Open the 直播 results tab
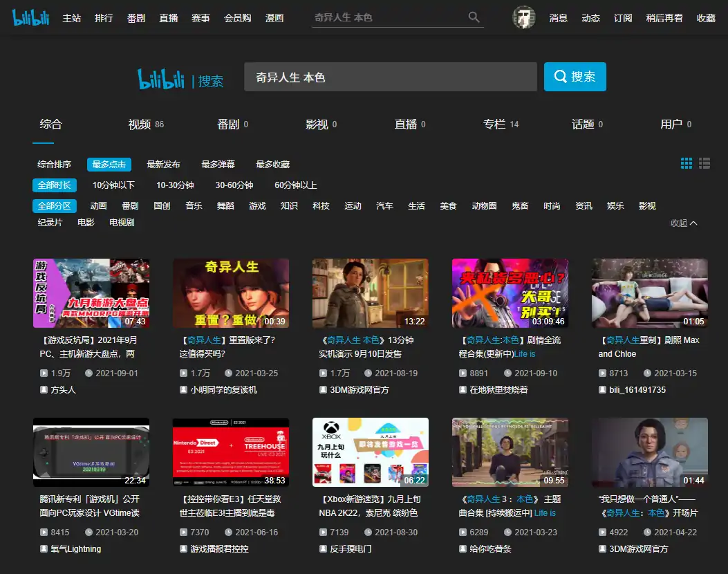This screenshot has height=574, width=728. tap(410, 124)
